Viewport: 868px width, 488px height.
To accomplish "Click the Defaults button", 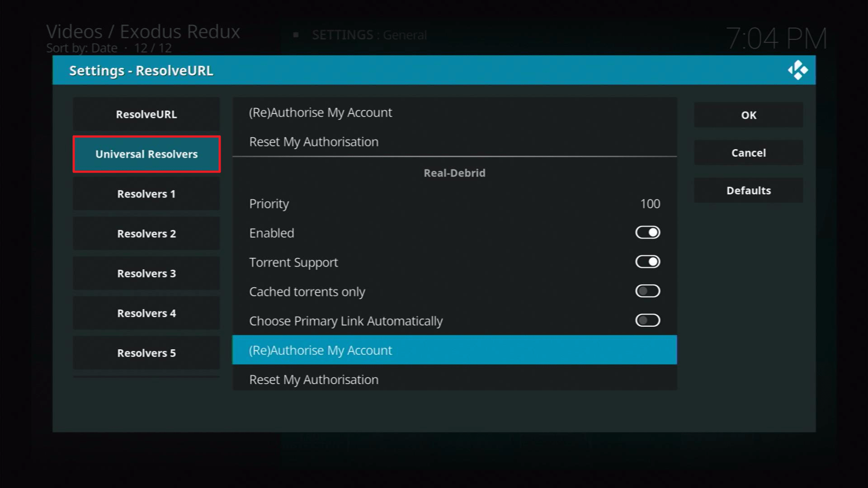I will coord(749,190).
